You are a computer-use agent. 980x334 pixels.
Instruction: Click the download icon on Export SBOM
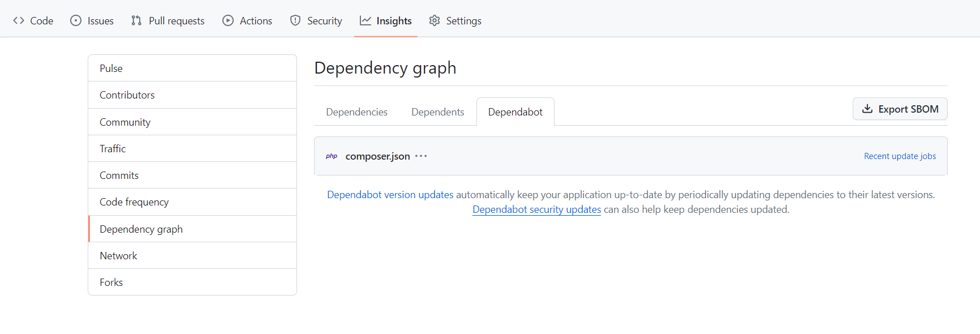click(867, 109)
